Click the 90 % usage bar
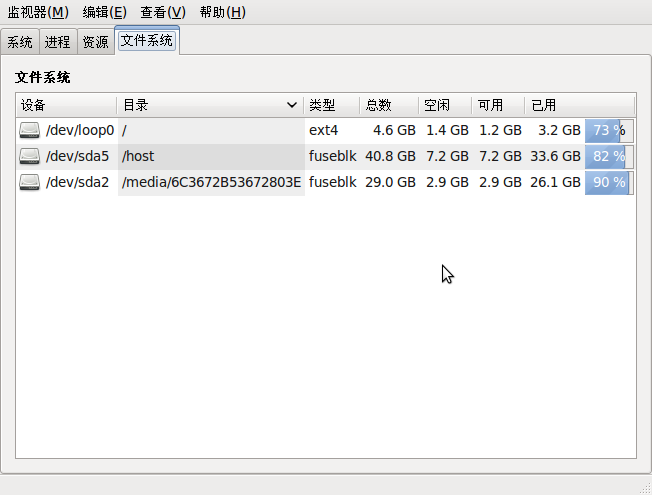 click(x=609, y=183)
